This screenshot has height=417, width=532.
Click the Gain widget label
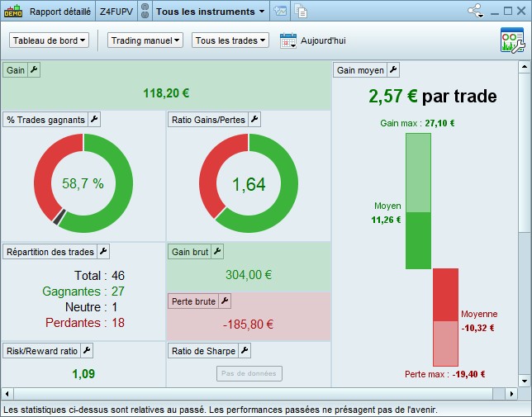pos(16,70)
